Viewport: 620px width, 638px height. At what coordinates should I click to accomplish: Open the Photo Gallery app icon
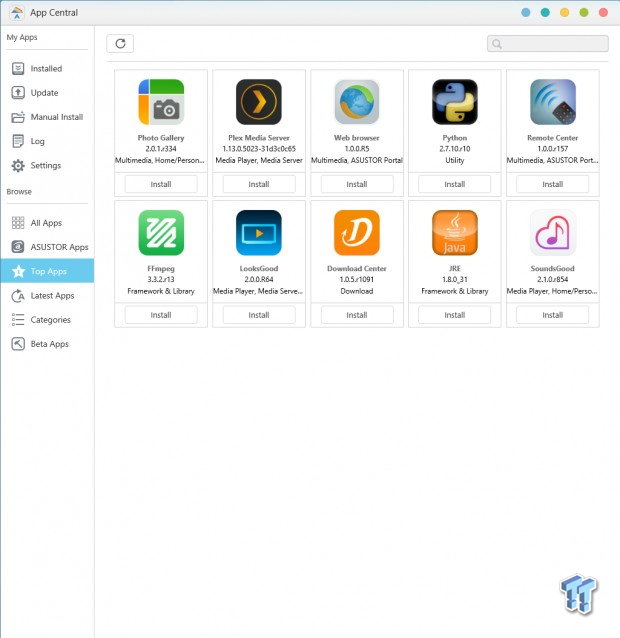(x=161, y=102)
